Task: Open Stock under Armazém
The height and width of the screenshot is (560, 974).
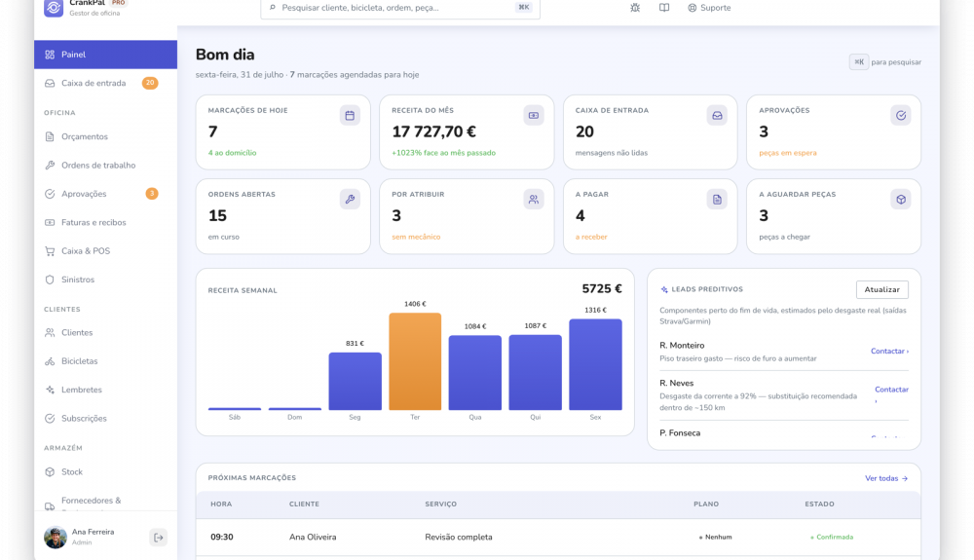Action: [105, 471]
